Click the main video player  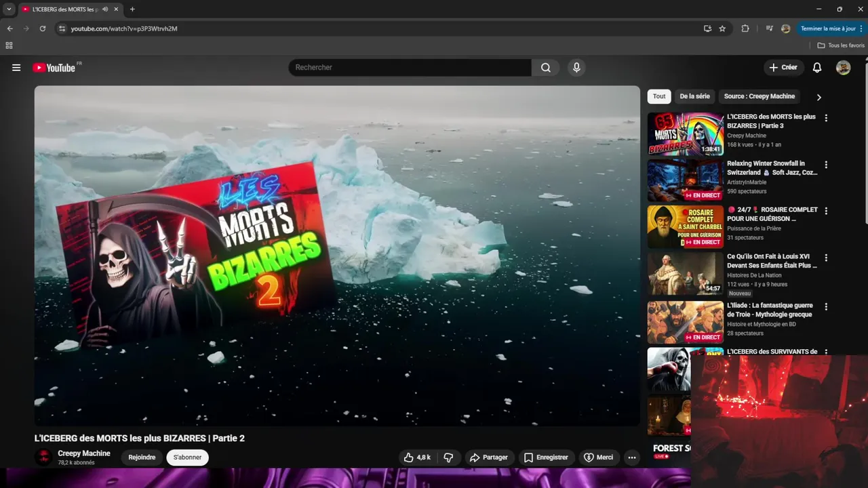click(x=337, y=256)
